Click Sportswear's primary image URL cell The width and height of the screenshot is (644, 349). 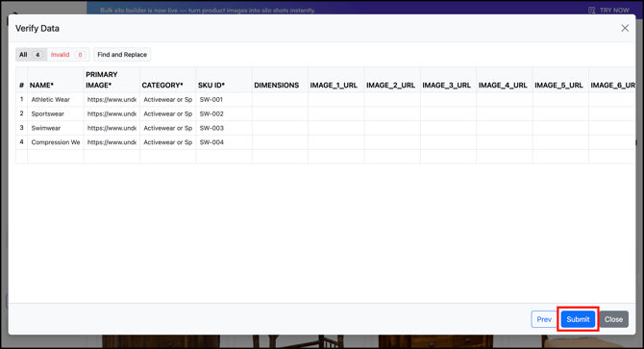click(111, 113)
